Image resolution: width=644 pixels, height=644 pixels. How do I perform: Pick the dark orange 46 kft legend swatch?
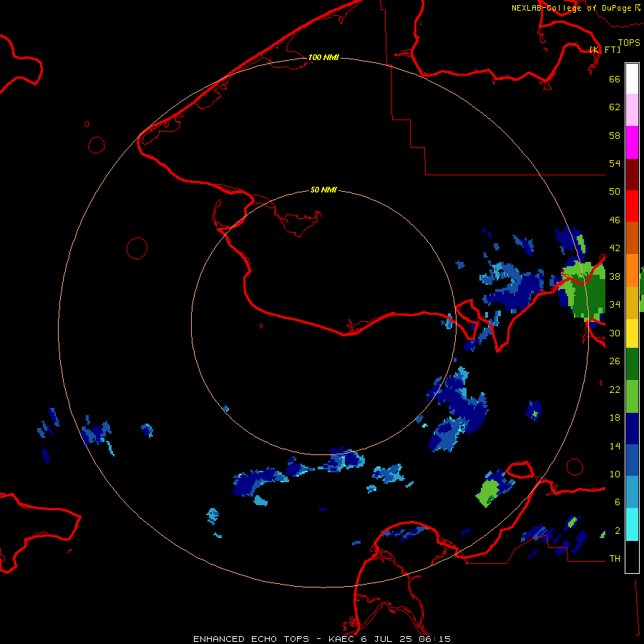[632, 238]
